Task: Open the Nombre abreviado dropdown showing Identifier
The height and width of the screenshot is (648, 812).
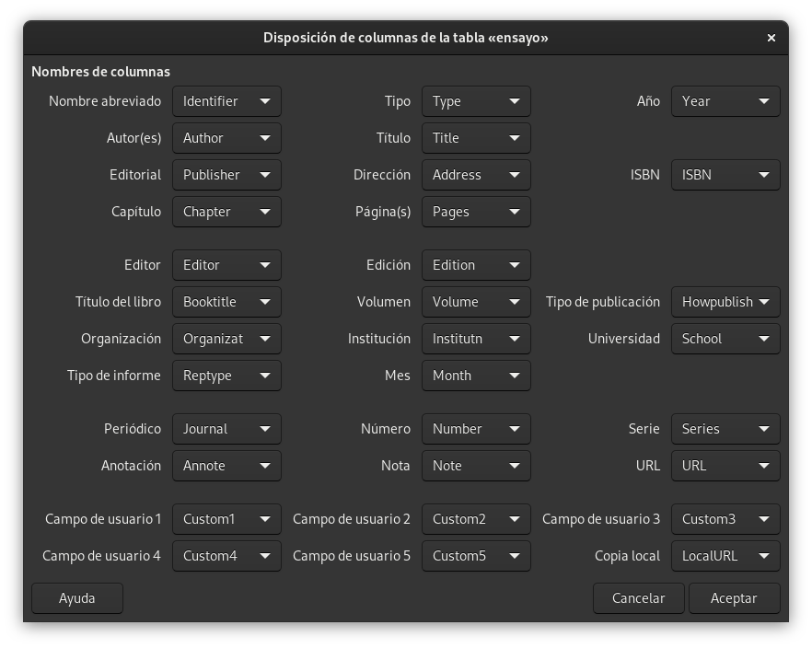Action: 226,101
